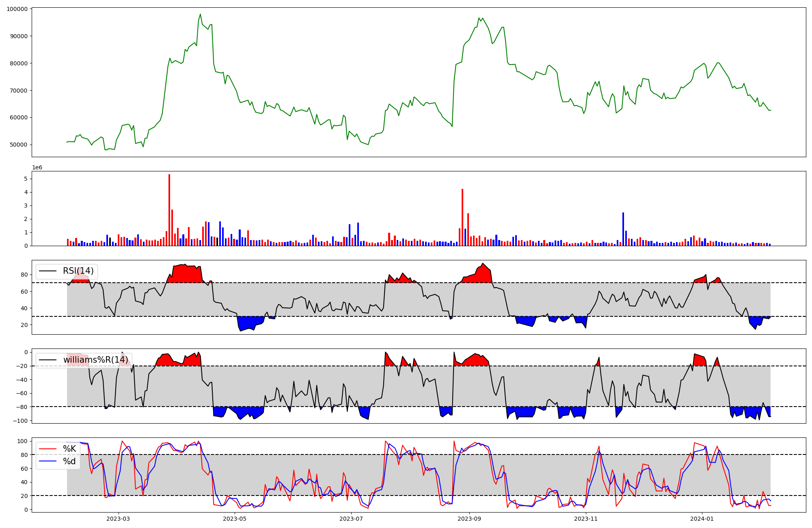This screenshot has width=812, height=528.
Task: Select the 2 tick on volume axis
Action: [x=26, y=219]
